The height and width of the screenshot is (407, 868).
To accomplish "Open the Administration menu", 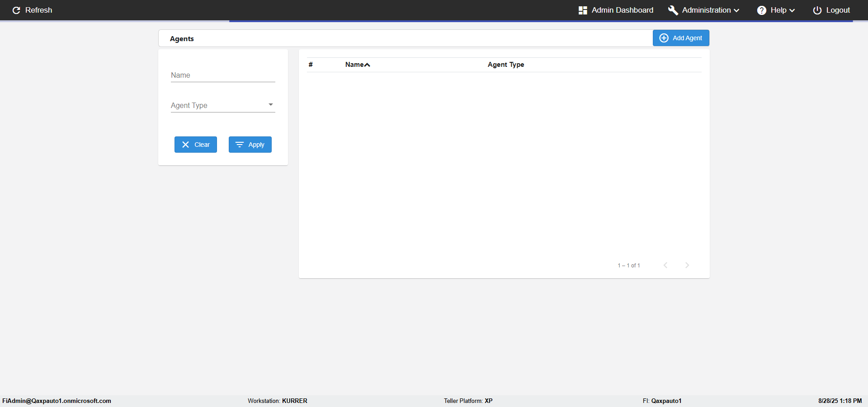I will coord(704,10).
